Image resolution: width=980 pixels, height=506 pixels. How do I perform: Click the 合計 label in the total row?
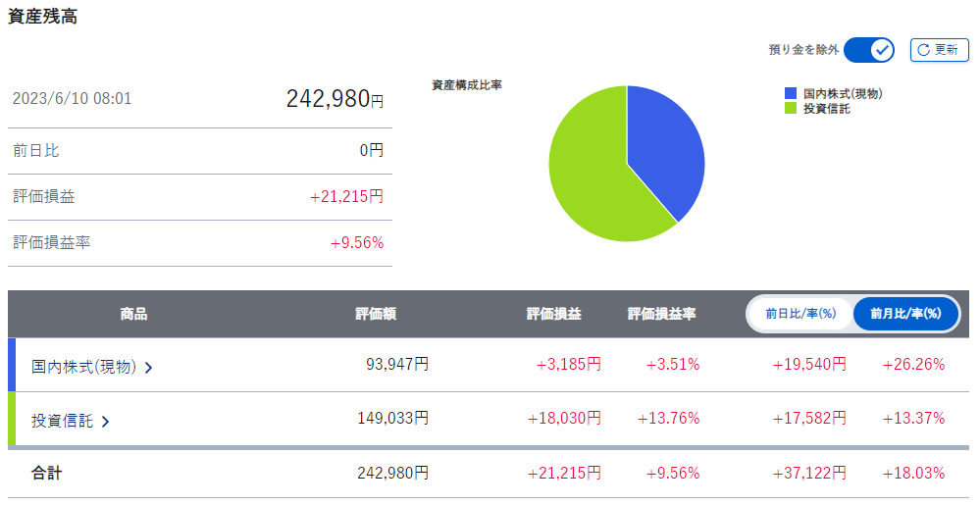click(47, 474)
